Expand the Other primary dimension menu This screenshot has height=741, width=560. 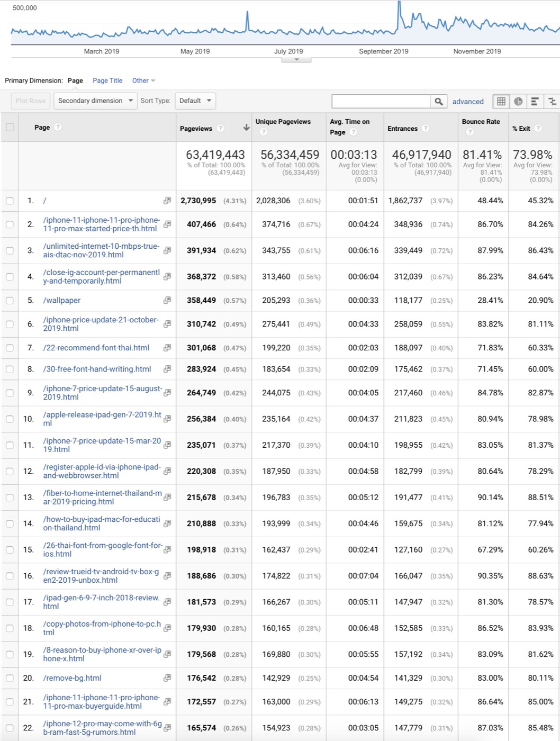point(143,80)
